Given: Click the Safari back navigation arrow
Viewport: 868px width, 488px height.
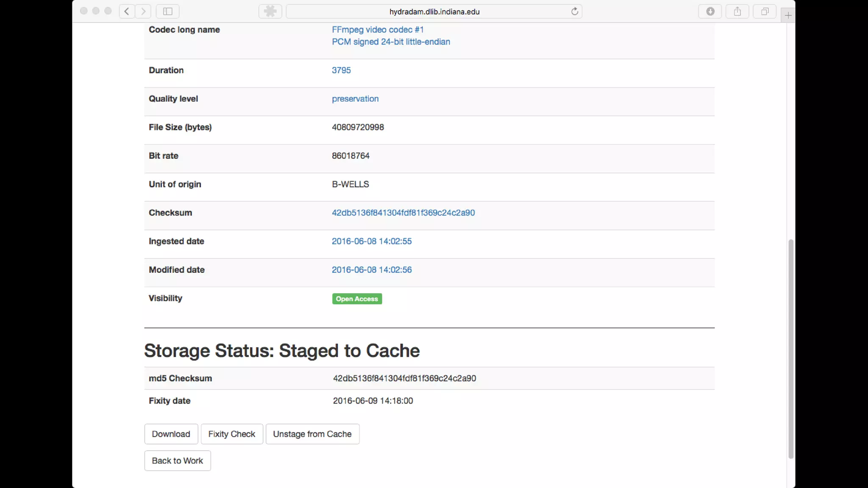Looking at the screenshot, I should click(x=127, y=11).
